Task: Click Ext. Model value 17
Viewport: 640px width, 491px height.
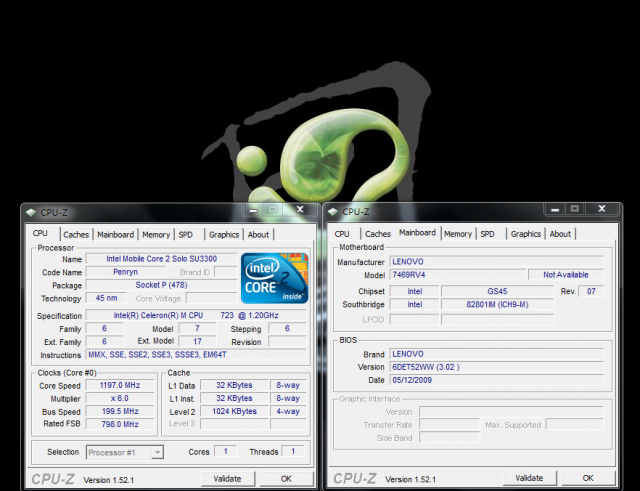Action: point(198,341)
